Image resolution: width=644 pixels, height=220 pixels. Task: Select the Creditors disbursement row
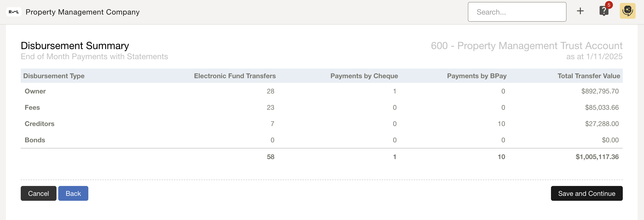(39, 124)
